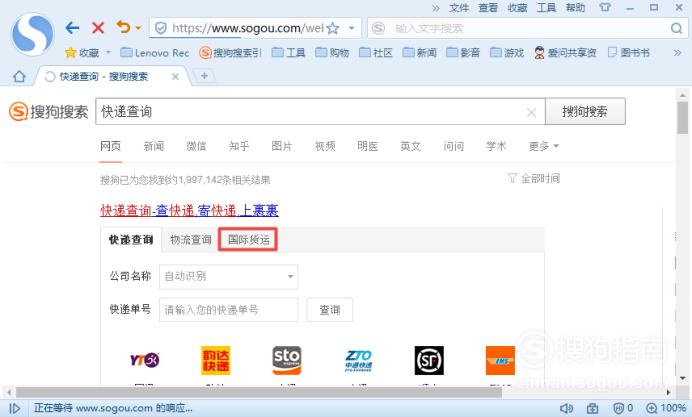The height and width of the screenshot is (417, 692).
Task: Switch to 视频 search category
Action: pyautogui.click(x=325, y=146)
